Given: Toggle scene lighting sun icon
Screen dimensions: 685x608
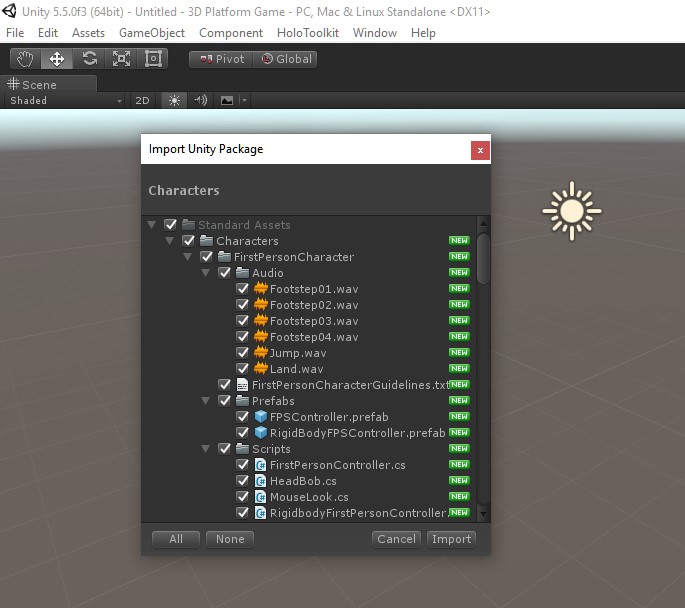Looking at the screenshot, I should pyautogui.click(x=174, y=100).
